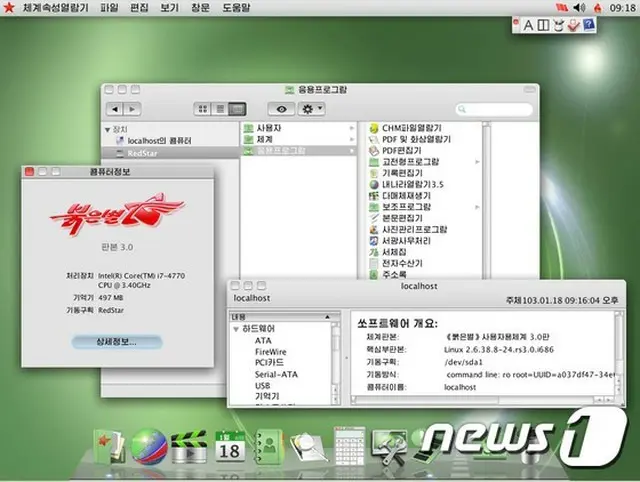The image size is (640, 482).
Task: Toggle the toolbar pill button in file window
Action: coord(529,89)
